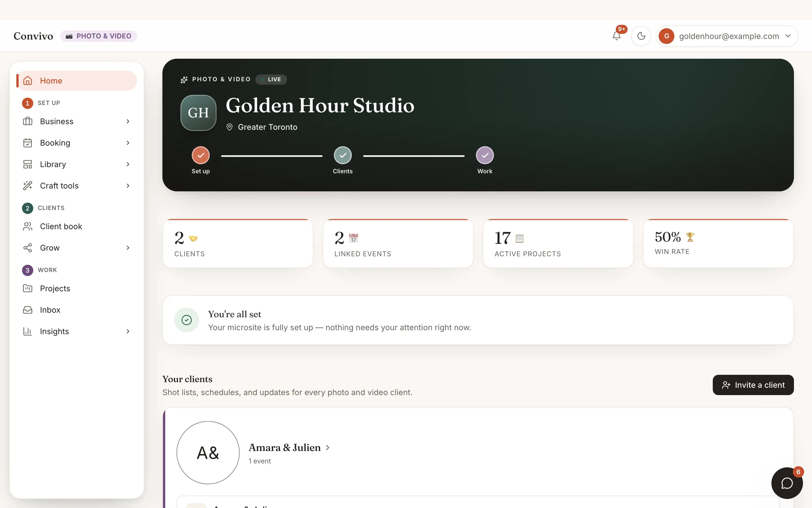This screenshot has width=812, height=508.
Task: Click the calendar icon on Linked Events
Action: tap(353, 238)
